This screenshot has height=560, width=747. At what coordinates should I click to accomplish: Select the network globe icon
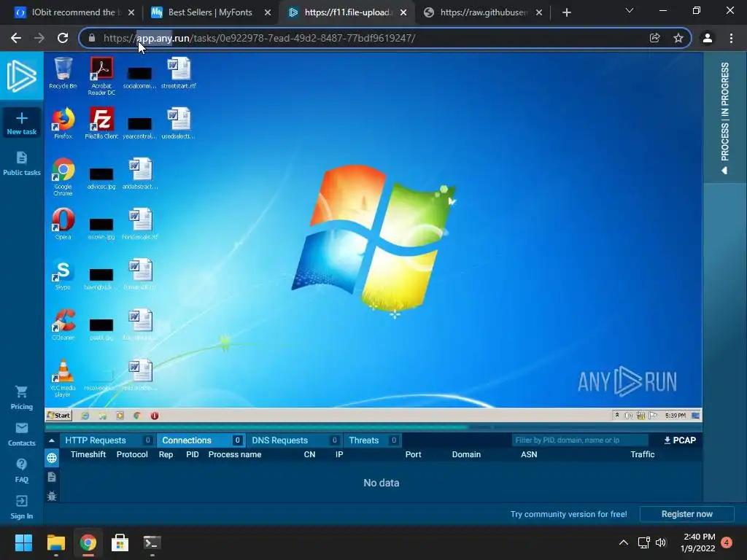pyautogui.click(x=52, y=458)
